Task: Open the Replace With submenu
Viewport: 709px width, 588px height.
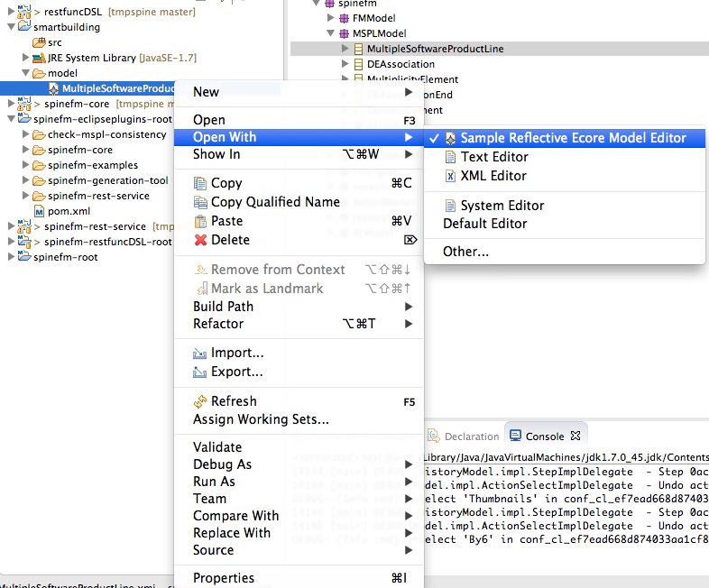Action: (x=299, y=533)
